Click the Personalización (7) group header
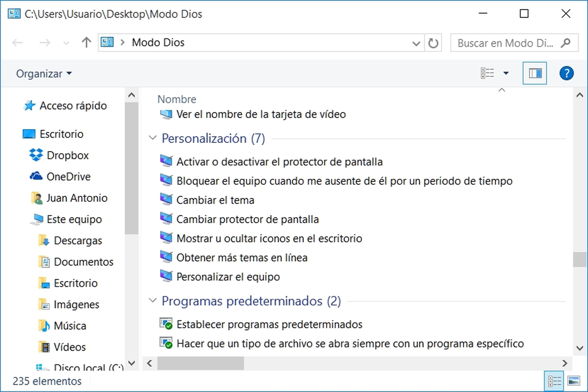The image size is (588, 392). 213,138
